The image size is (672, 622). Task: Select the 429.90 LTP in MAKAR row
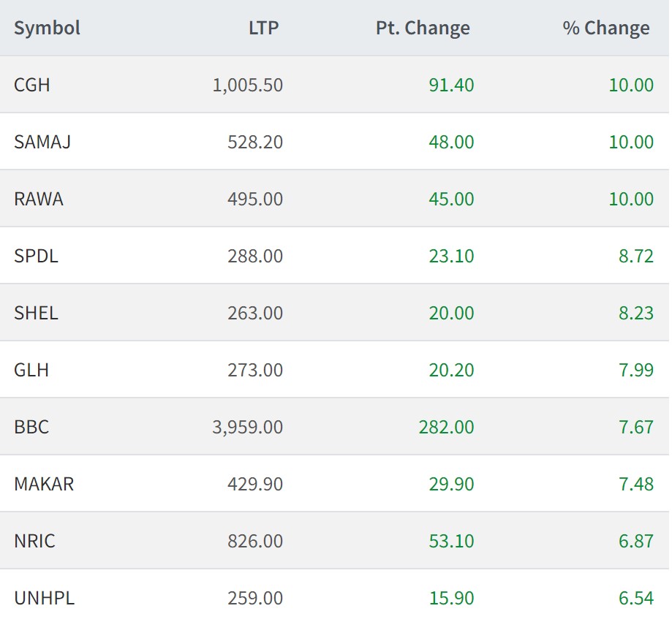click(x=254, y=484)
